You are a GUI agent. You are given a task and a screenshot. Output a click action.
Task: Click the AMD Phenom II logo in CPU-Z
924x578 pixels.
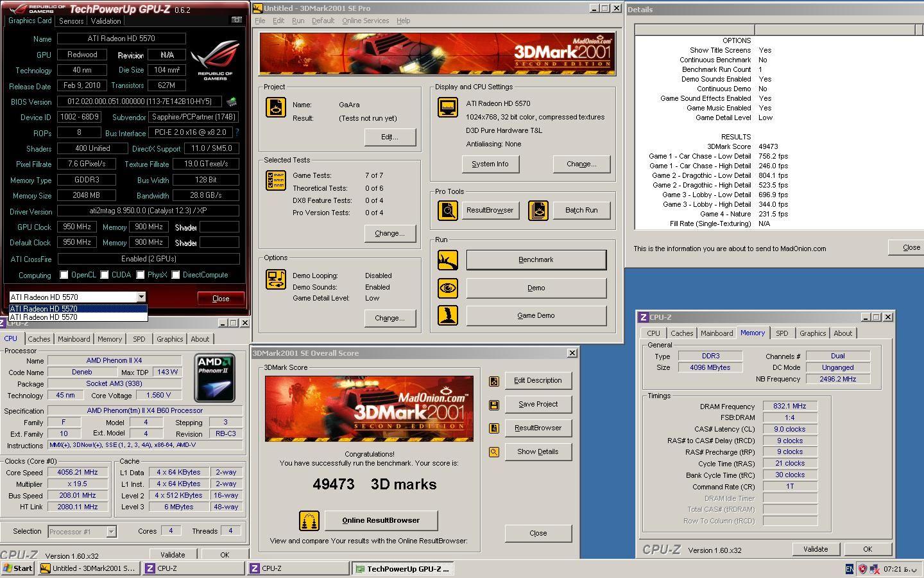click(214, 378)
